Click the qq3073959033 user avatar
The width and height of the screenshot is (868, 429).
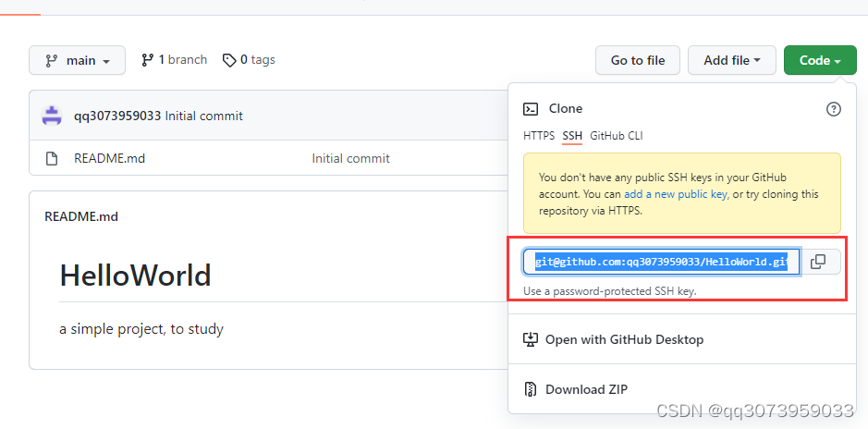click(x=52, y=116)
